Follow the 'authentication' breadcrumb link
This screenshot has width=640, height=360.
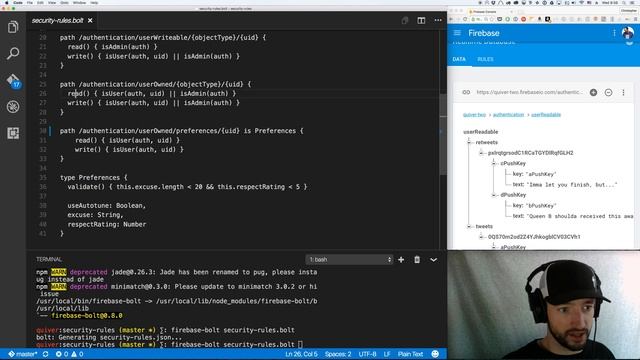(x=508, y=115)
